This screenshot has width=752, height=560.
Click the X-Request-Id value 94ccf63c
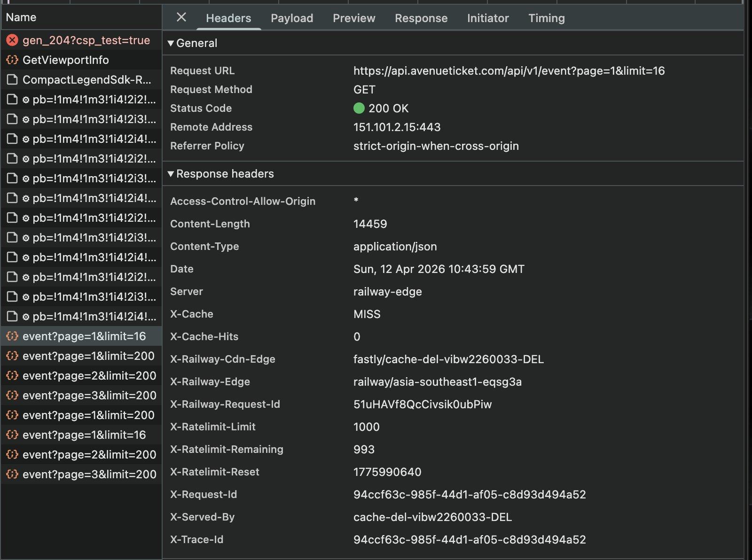coord(470,495)
